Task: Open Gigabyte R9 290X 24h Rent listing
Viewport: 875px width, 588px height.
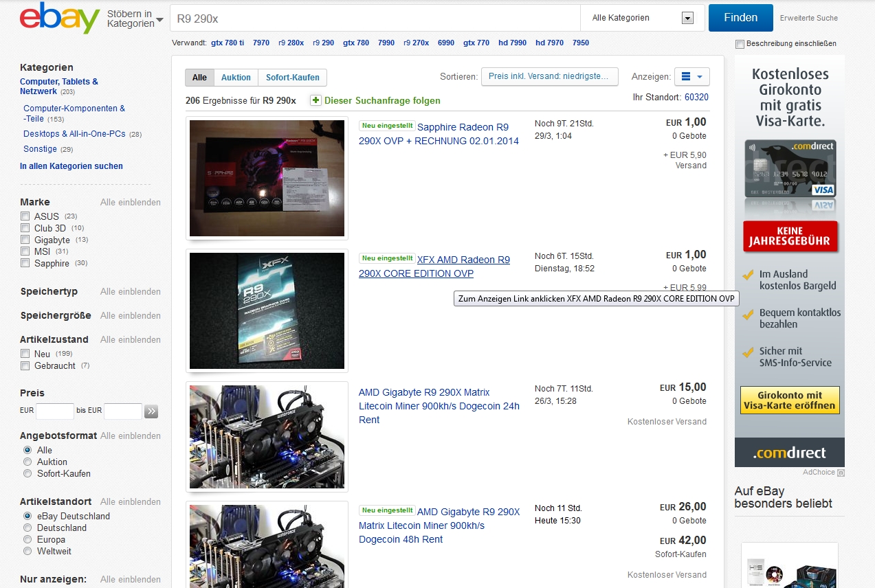Action: 439,406
